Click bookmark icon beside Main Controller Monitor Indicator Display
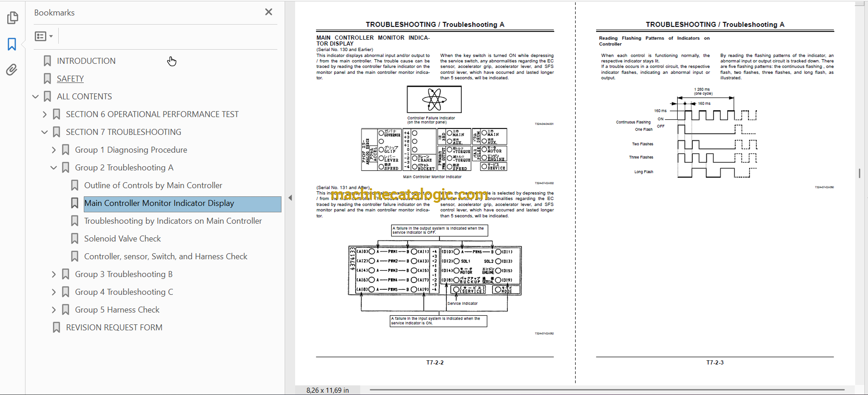Viewport: 868px width, 395px height. [x=75, y=203]
